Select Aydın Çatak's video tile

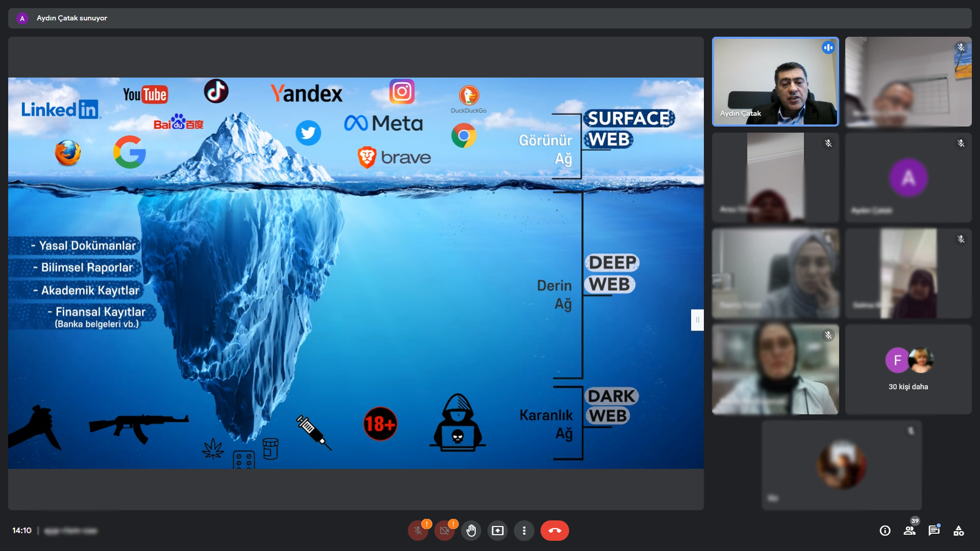click(x=775, y=82)
